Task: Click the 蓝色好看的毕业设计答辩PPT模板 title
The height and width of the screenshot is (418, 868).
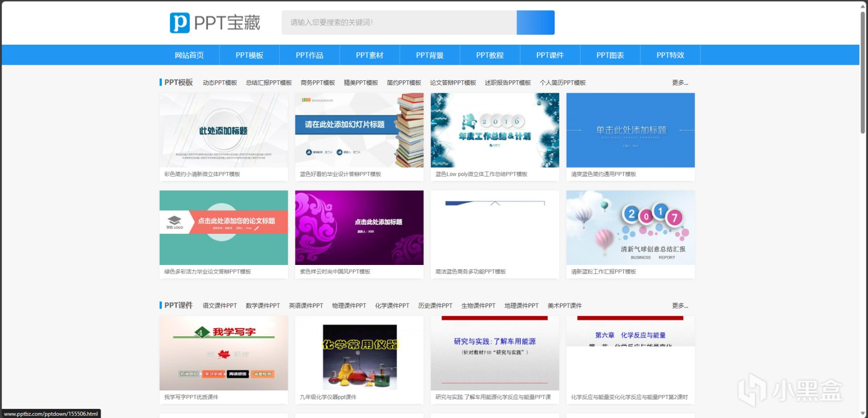Action: coord(341,174)
